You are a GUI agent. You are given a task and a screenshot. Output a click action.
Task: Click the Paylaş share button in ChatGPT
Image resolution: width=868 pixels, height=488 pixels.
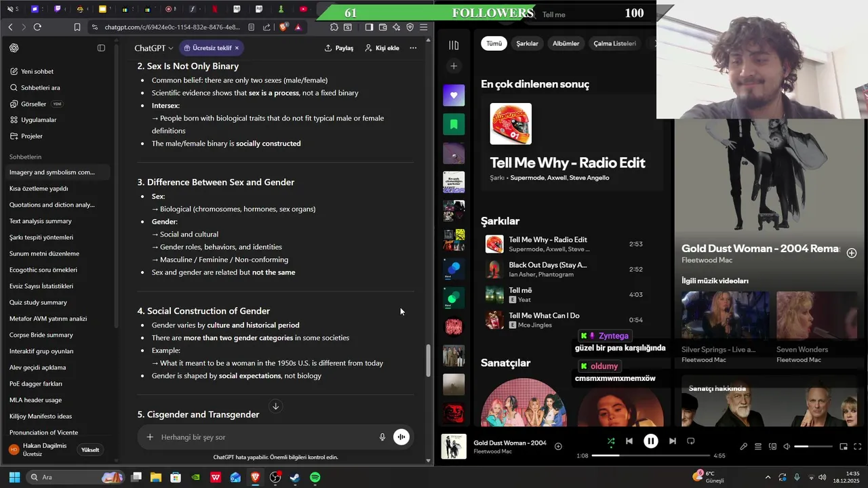[x=339, y=48]
